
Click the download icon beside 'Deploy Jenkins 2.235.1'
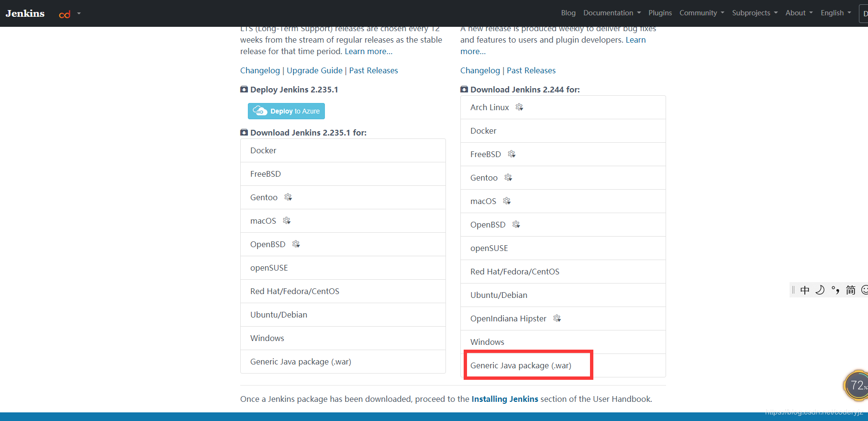pos(244,89)
